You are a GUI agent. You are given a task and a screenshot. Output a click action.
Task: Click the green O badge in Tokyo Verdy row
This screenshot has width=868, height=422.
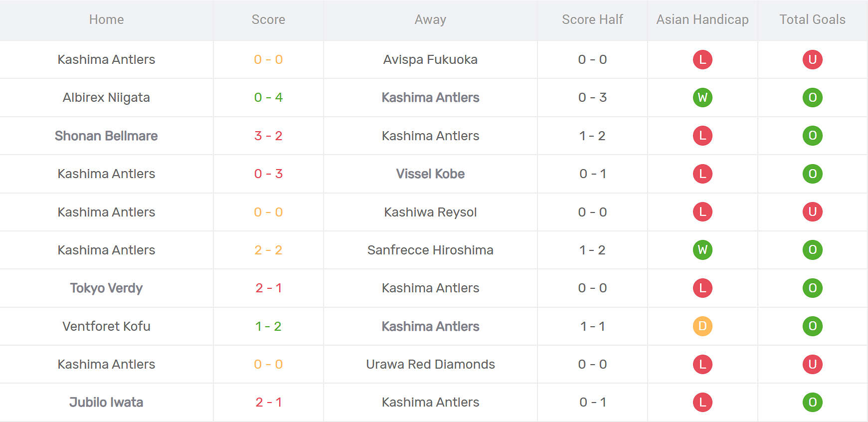click(x=812, y=288)
